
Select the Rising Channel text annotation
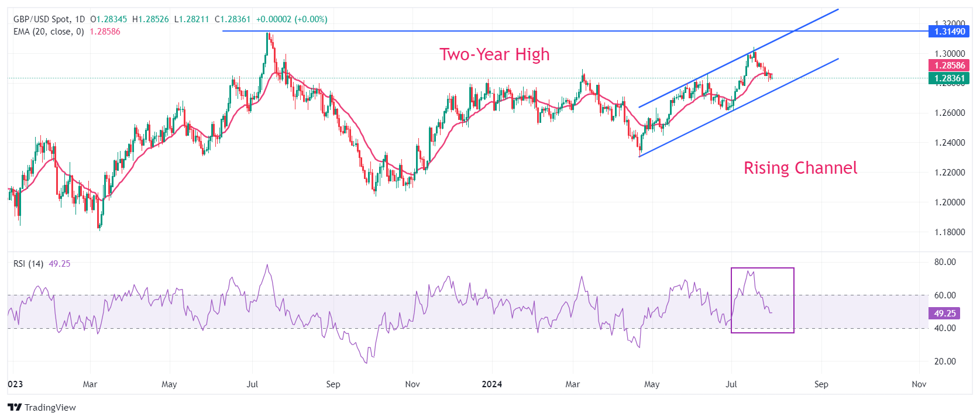(x=800, y=168)
